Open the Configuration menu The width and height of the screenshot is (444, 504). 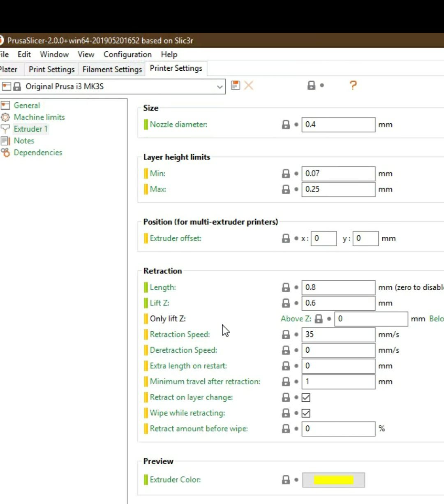click(x=127, y=54)
